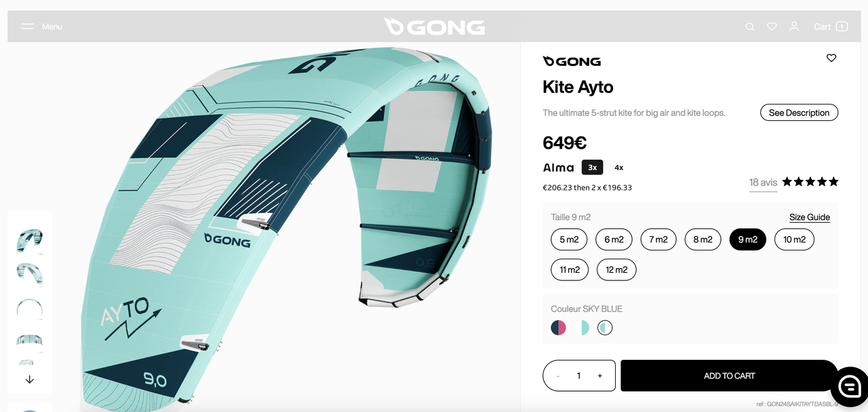This screenshot has width=868, height=412.
Task: Open the hamburger Menu icon
Action: click(27, 26)
